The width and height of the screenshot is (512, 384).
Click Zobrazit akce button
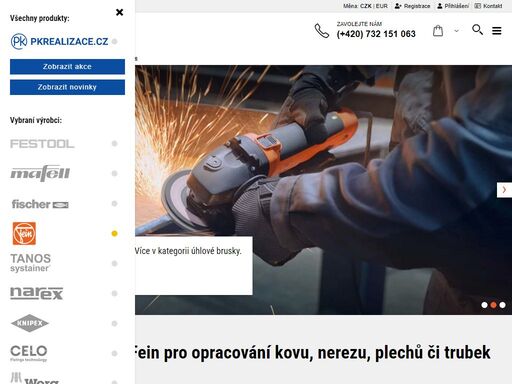point(67,67)
